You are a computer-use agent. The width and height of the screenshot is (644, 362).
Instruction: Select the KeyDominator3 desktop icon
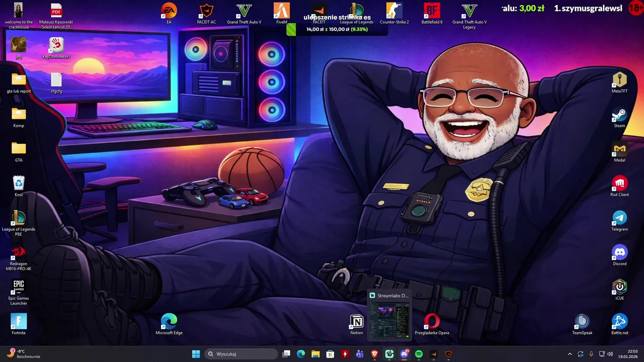[x=56, y=48]
